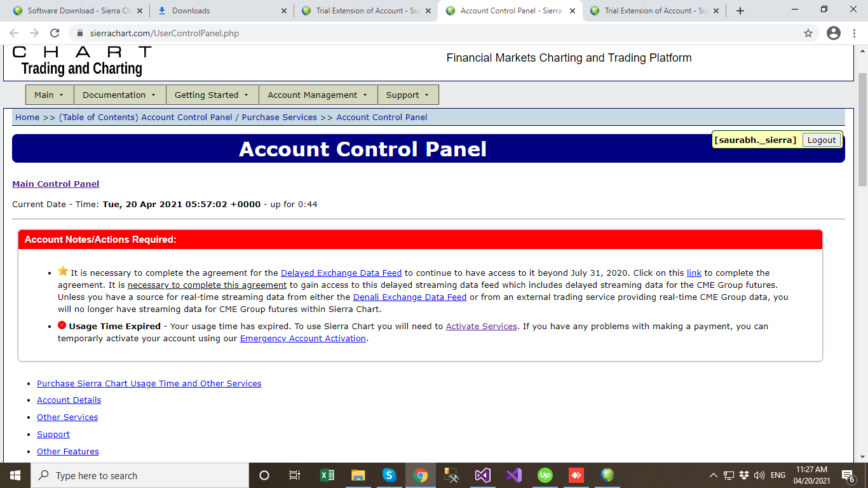Go back to the previous page

14,33
